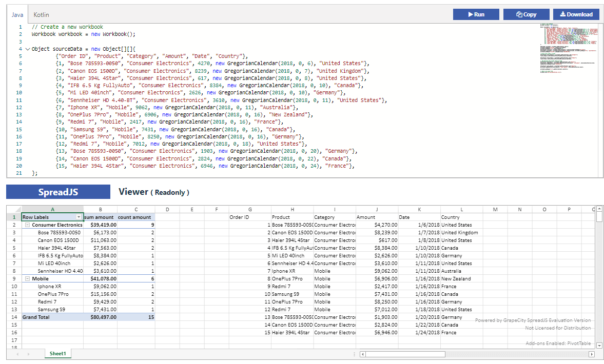Select the 'Product' header cell in column H
Image resolution: width=604 pixels, height=364 pixels.
pos(293,217)
